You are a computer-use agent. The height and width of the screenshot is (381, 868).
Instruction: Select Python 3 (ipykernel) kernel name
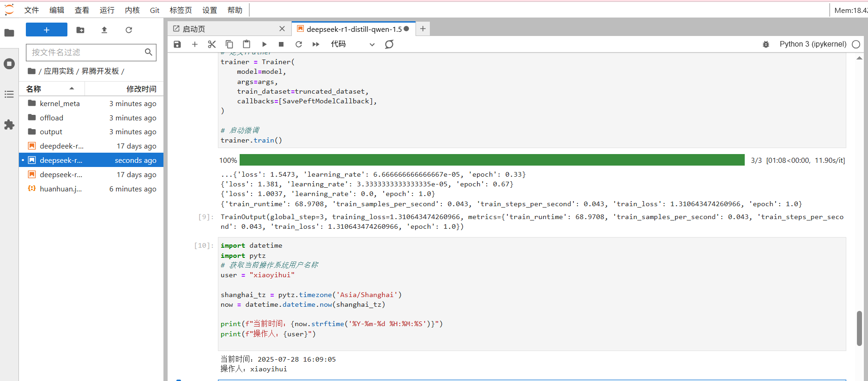(x=813, y=44)
